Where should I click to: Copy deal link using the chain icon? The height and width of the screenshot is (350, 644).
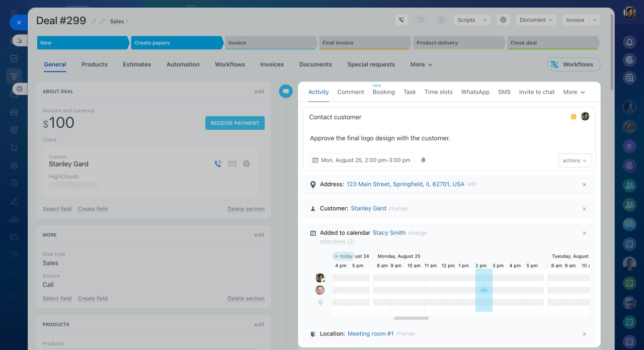pyautogui.click(x=102, y=22)
